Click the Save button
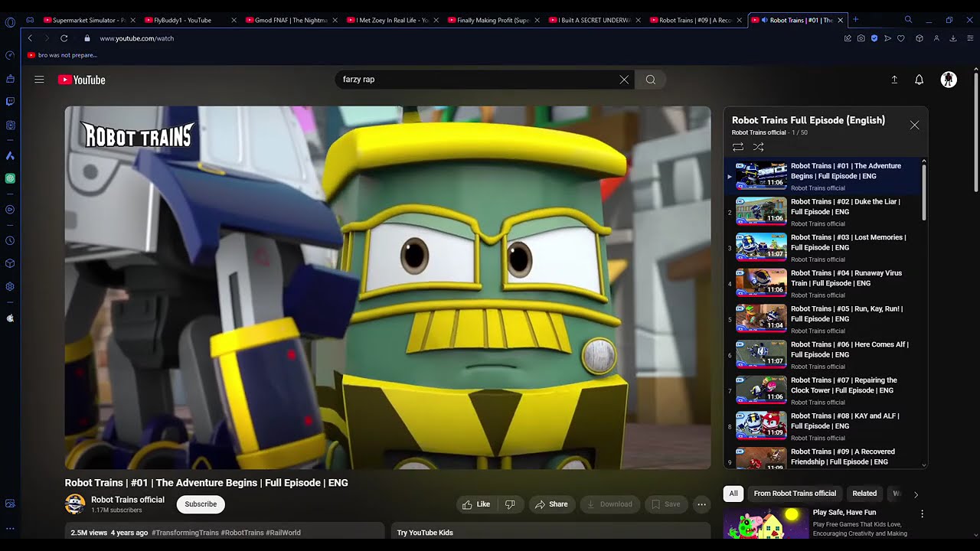The height and width of the screenshot is (551, 980). click(x=665, y=504)
